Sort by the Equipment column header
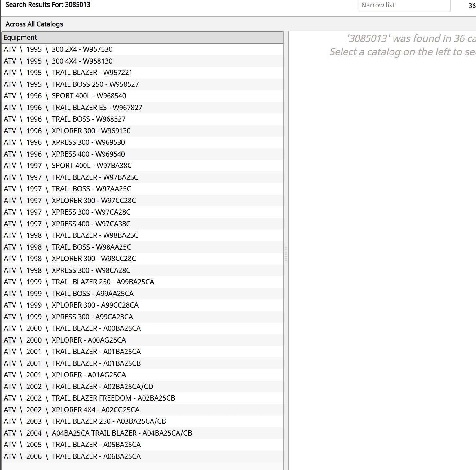 (142, 38)
